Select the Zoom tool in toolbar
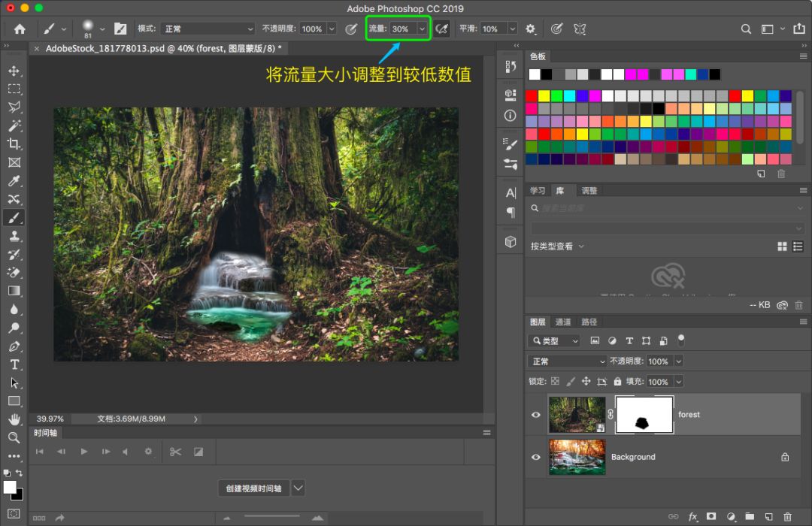This screenshot has width=812, height=526. [14, 437]
